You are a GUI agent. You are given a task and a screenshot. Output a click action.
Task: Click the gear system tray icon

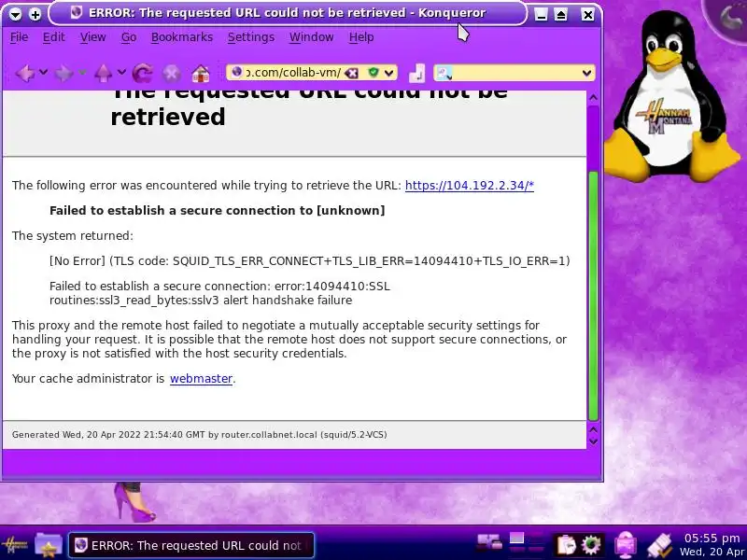591,544
